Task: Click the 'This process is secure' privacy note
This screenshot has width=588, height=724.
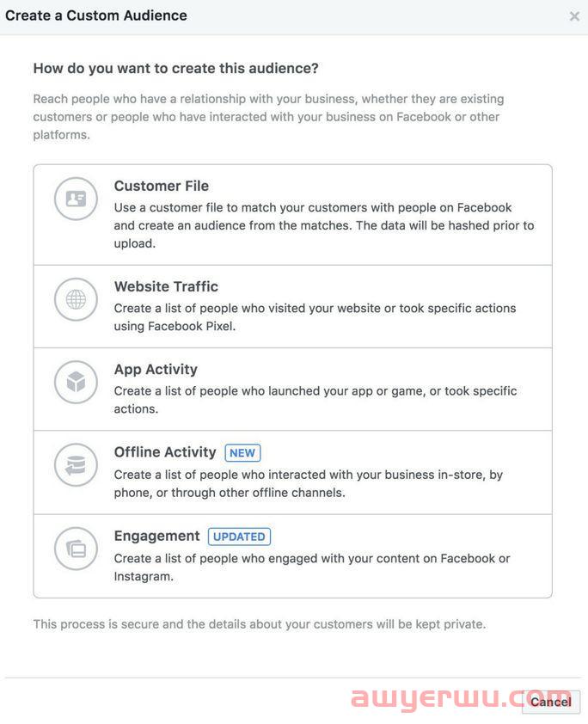Action: tap(260, 624)
